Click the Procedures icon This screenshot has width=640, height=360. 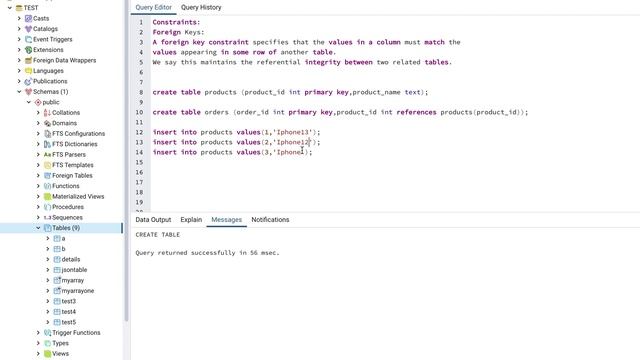[47, 207]
